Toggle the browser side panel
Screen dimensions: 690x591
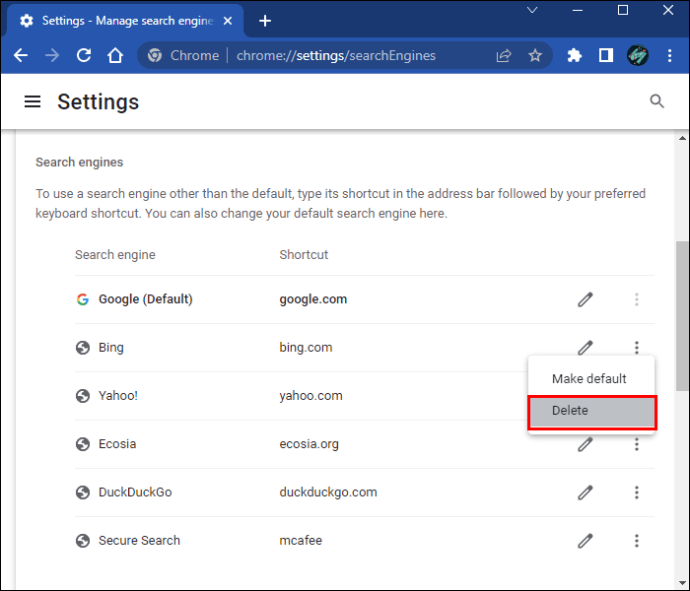pos(605,56)
